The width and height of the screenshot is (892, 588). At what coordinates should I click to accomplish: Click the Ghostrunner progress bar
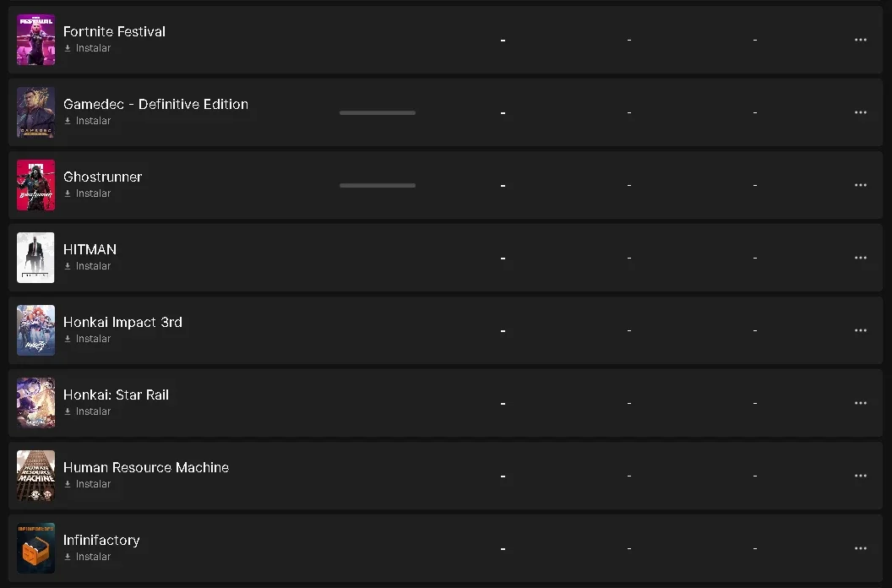pos(378,185)
